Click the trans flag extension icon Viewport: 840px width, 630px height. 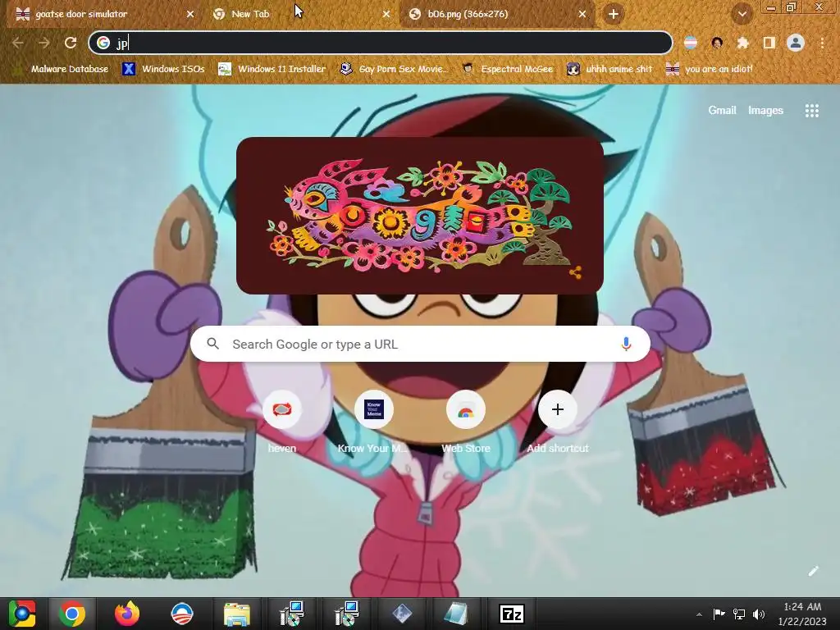(x=691, y=43)
